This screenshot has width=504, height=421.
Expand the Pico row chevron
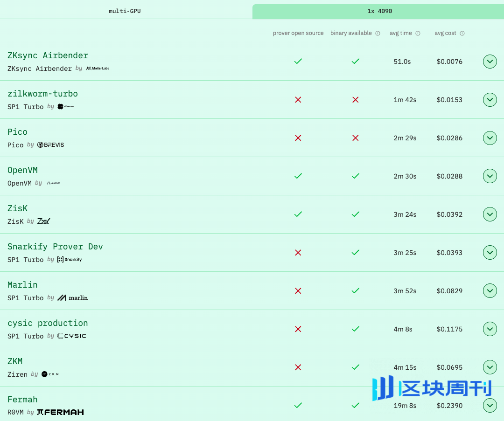(x=490, y=138)
